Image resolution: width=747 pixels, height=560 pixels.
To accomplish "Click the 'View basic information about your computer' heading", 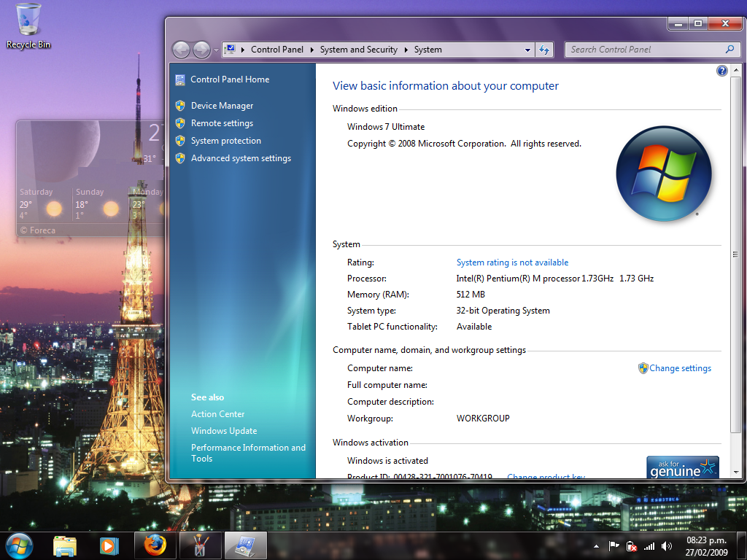I will pos(446,86).
